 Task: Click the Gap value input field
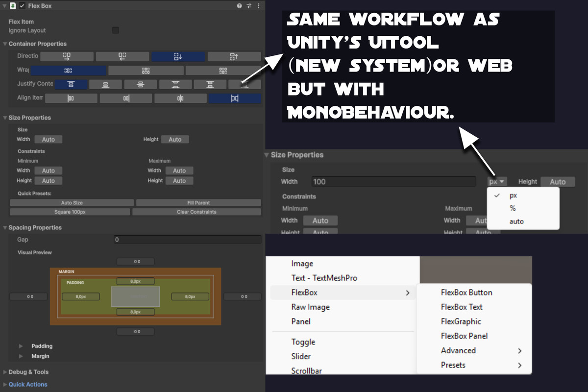coord(188,240)
